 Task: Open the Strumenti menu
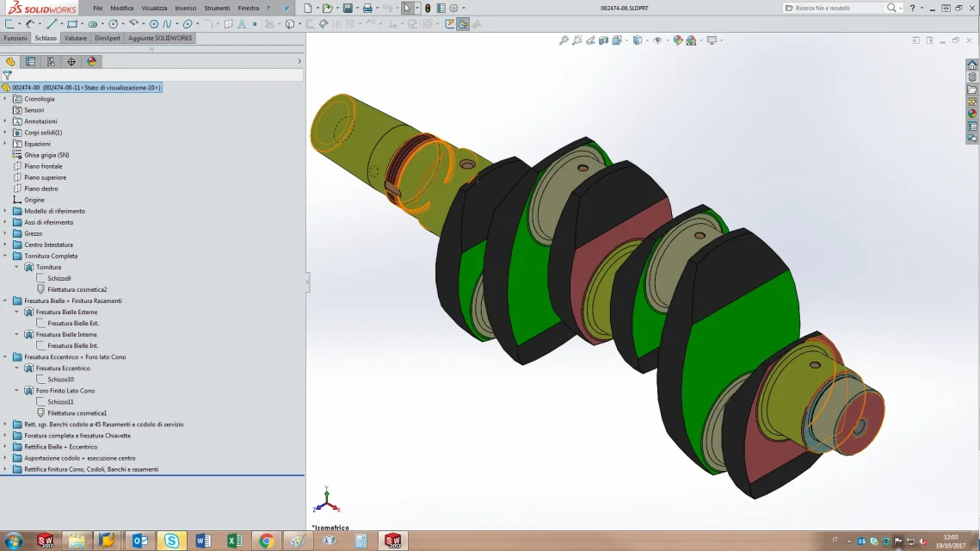pos(217,8)
